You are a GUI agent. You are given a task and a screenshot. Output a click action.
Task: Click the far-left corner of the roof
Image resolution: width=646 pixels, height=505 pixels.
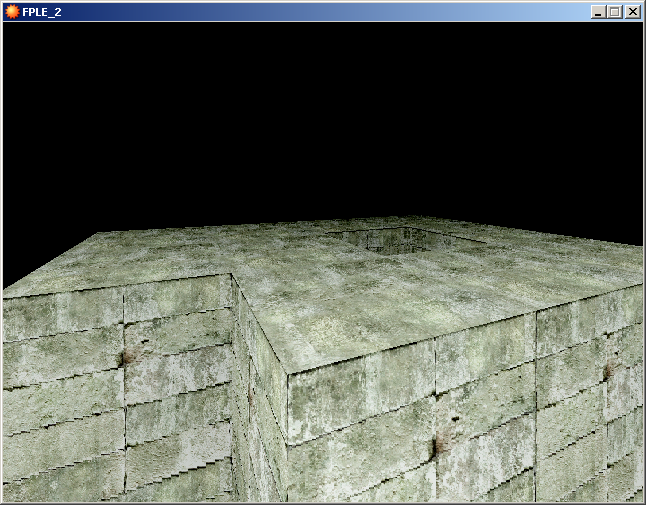click(x=97, y=234)
